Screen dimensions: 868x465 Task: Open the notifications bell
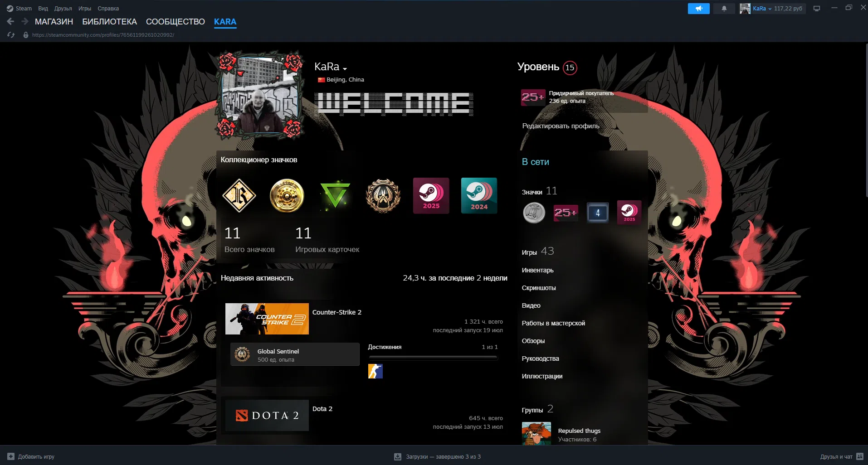tap(724, 9)
